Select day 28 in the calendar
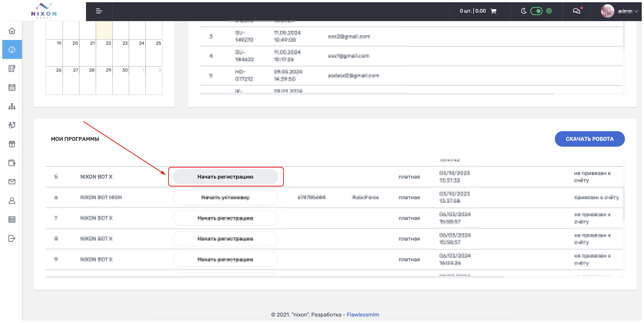This screenshot has height=323, width=644. click(x=88, y=80)
